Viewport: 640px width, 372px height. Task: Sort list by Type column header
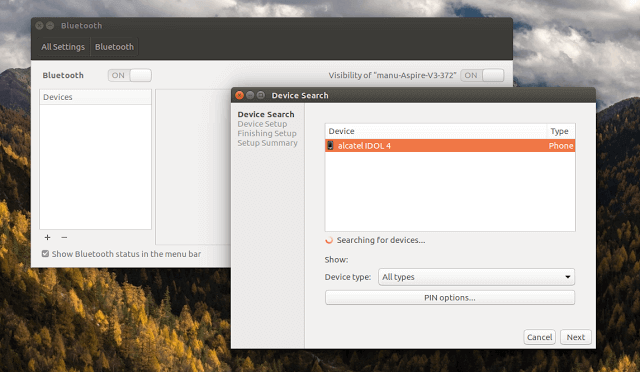[561, 131]
